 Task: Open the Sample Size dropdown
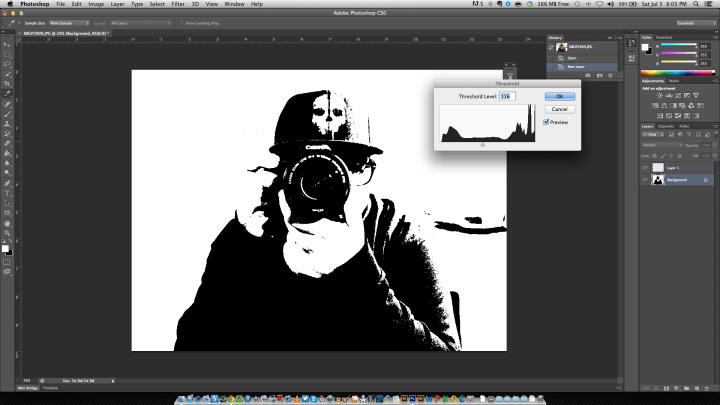point(69,23)
